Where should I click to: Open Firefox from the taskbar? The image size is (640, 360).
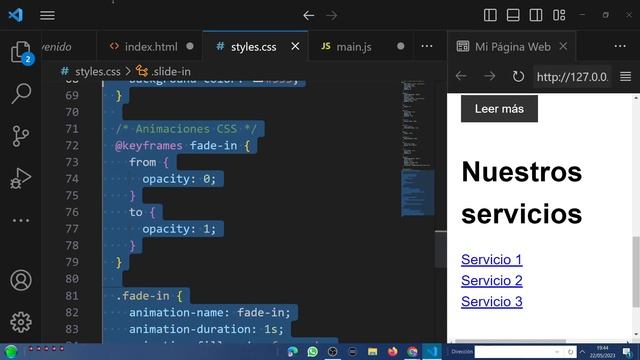pos(392,351)
